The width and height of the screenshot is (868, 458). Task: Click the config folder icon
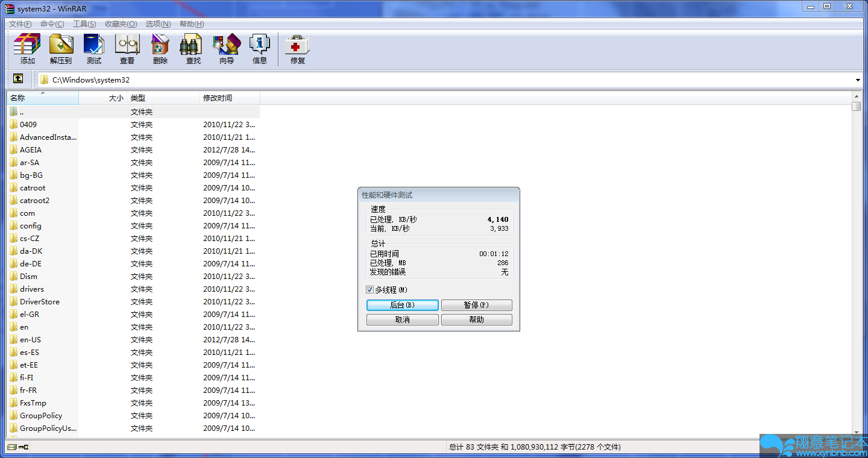[x=14, y=225]
